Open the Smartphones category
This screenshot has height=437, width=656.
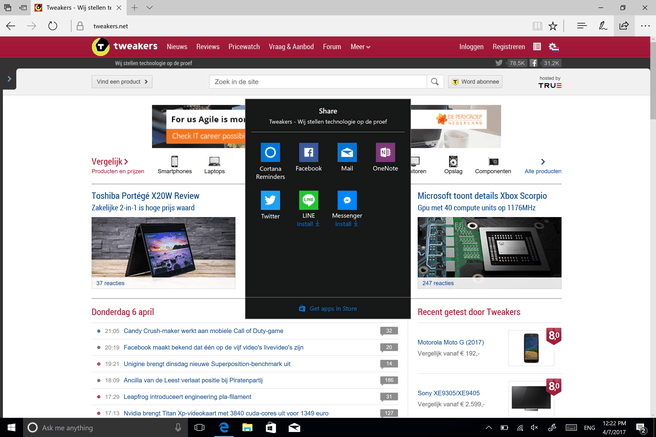(174, 165)
